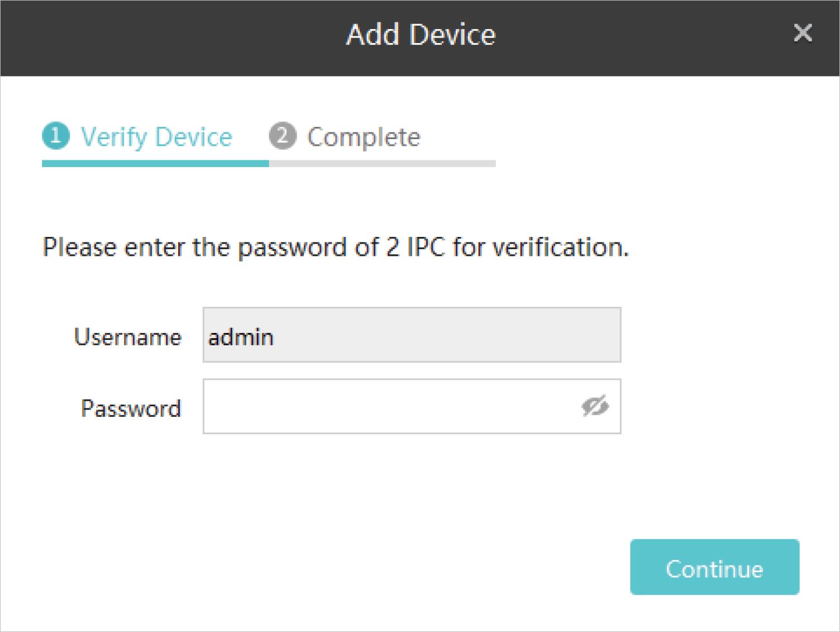The image size is (840, 632).
Task: Toggle password visibility eye icon
Action: (595, 406)
